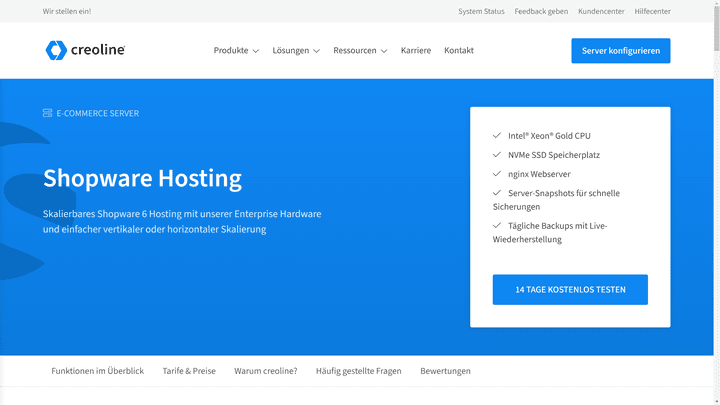720x405 pixels.
Task: Expand the Ressourcen menu chevron
Action: [384, 51]
